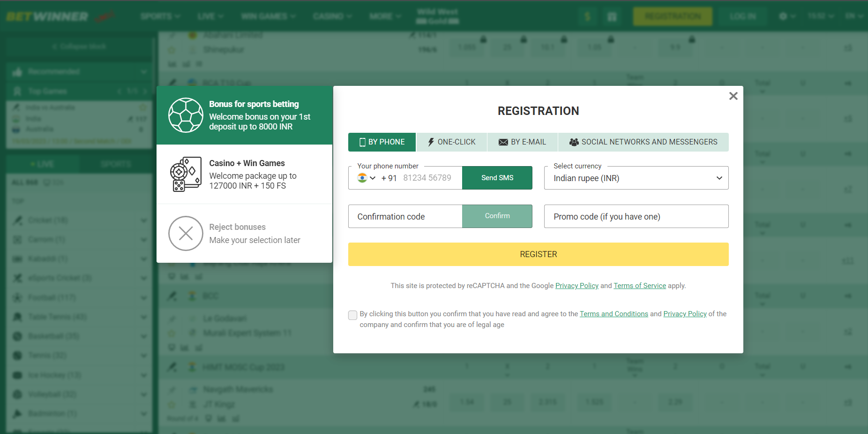This screenshot has width=868, height=434.
Task: Click the yellow REGISTER button
Action: 539,254
